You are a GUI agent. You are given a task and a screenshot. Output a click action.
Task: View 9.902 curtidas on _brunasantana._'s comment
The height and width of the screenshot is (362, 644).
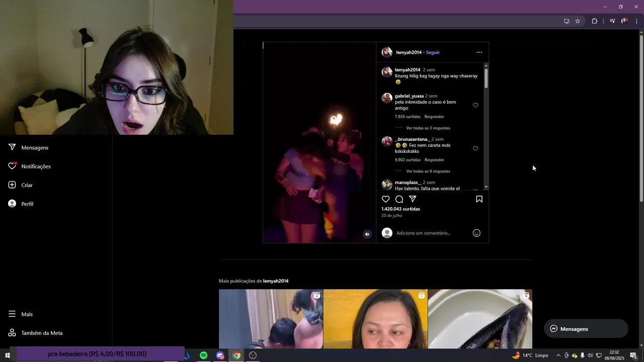tap(408, 160)
